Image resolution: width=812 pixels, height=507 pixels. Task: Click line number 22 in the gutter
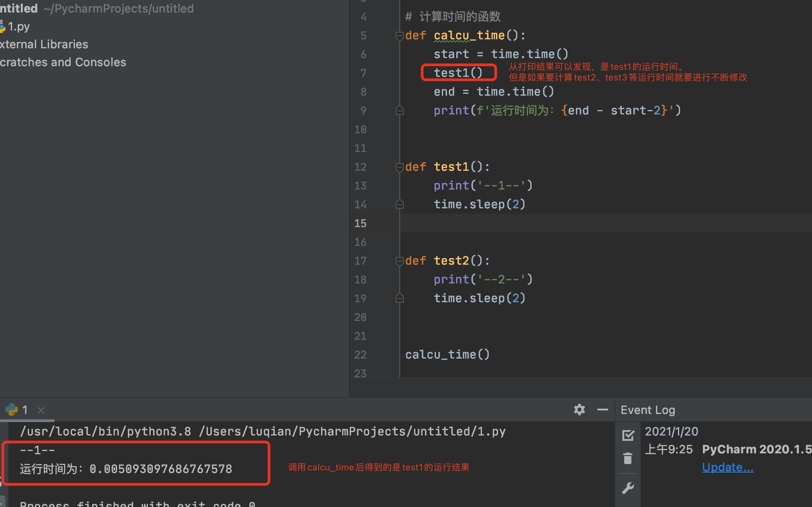pos(360,355)
